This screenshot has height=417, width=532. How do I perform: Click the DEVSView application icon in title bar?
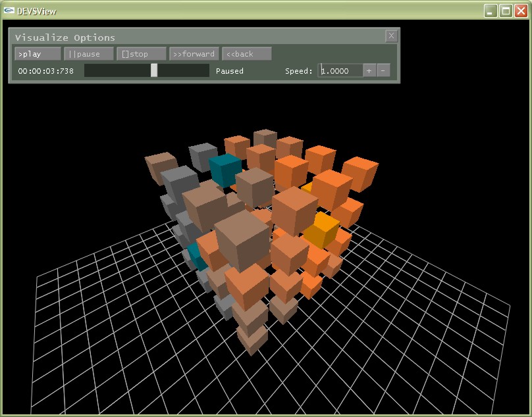coord(10,11)
